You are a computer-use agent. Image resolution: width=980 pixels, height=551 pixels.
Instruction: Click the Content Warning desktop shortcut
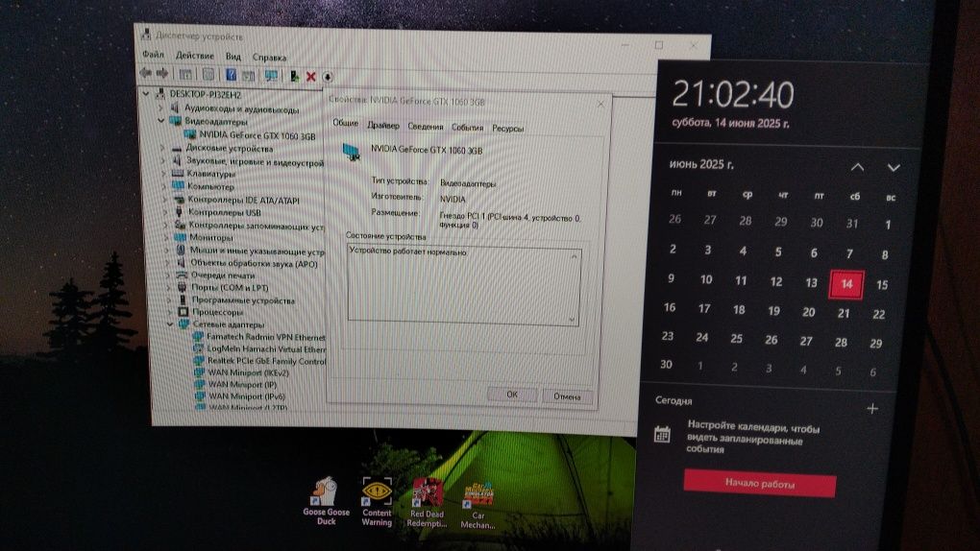[x=377, y=502]
